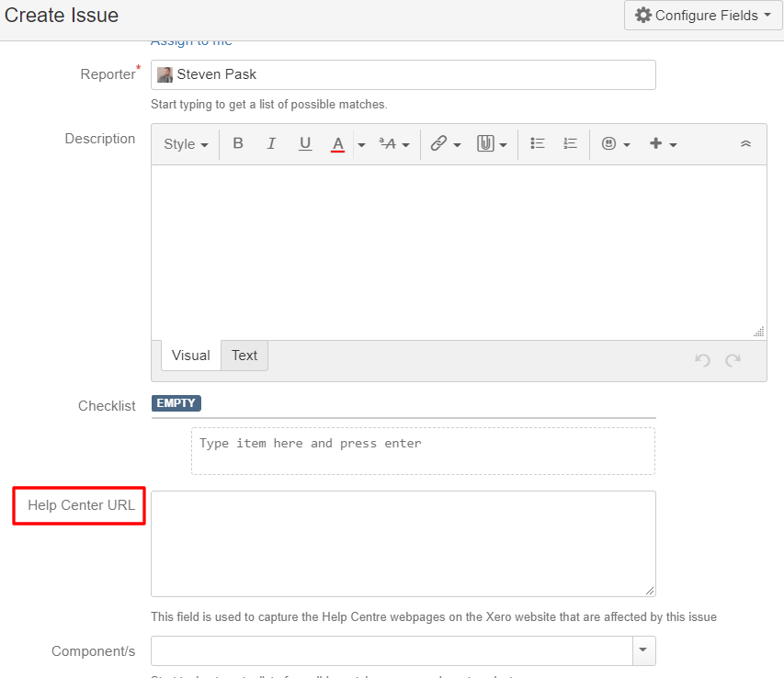This screenshot has height=678, width=784.
Task: Open the more text colors arrow
Action: pyautogui.click(x=361, y=144)
